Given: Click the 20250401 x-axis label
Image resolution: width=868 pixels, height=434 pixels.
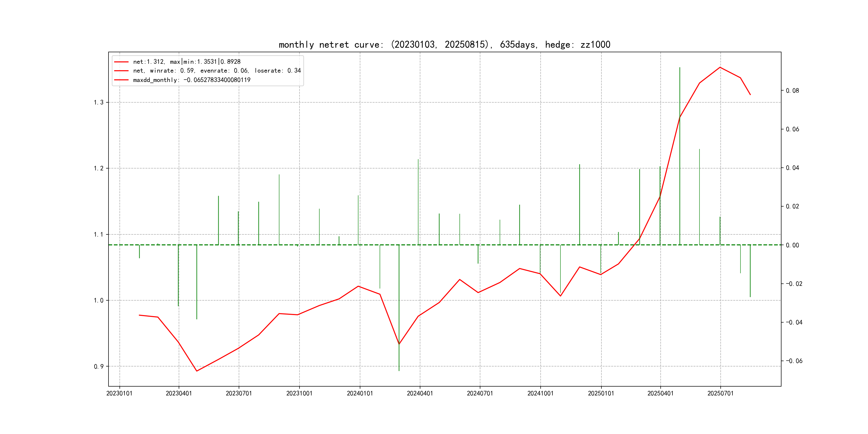Looking at the screenshot, I should point(660,393).
